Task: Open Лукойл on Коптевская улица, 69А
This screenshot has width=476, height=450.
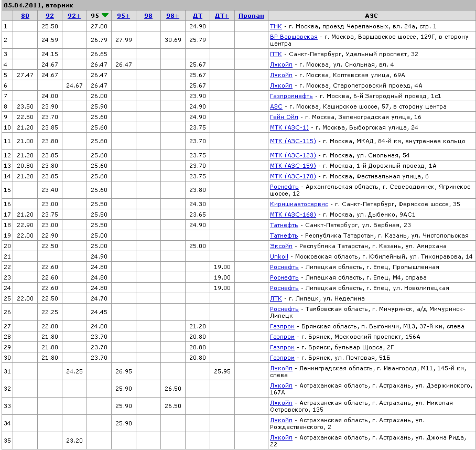Action: pos(281,75)
